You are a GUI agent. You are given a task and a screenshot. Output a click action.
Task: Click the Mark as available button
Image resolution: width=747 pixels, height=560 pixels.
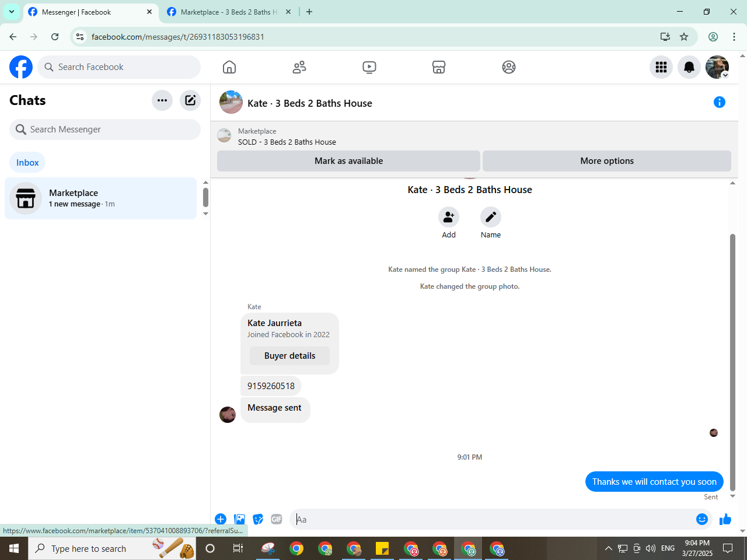click(x=348, y=161)
